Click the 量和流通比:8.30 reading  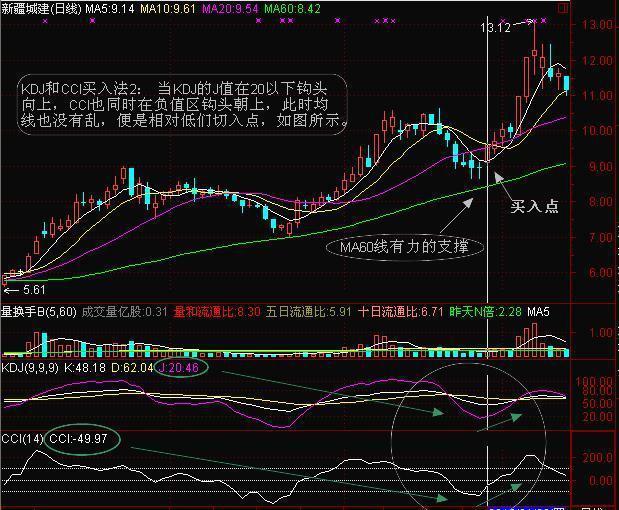[x=217, y=312]
